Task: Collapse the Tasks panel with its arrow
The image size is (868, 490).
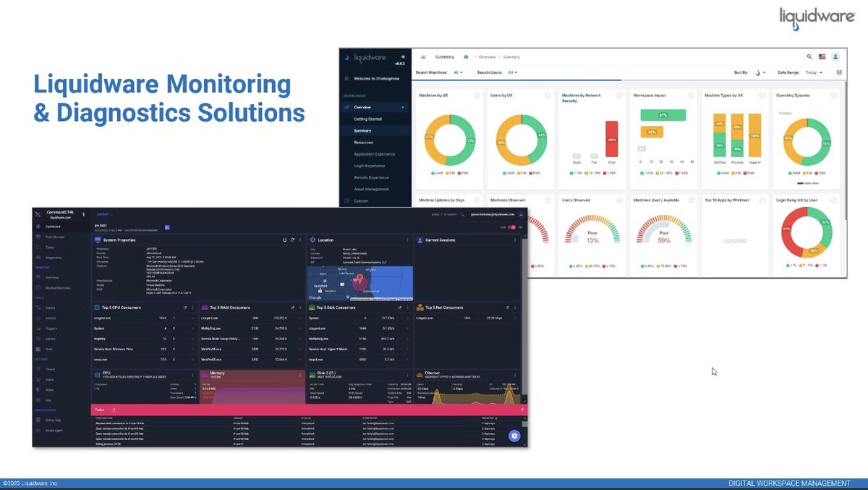Action: pos(522,410)
